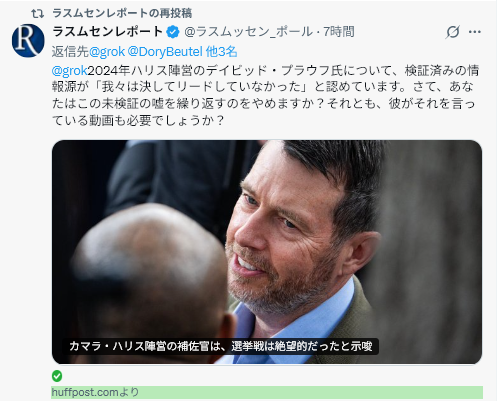Click the 7時間 timestamp

point(338,32)
